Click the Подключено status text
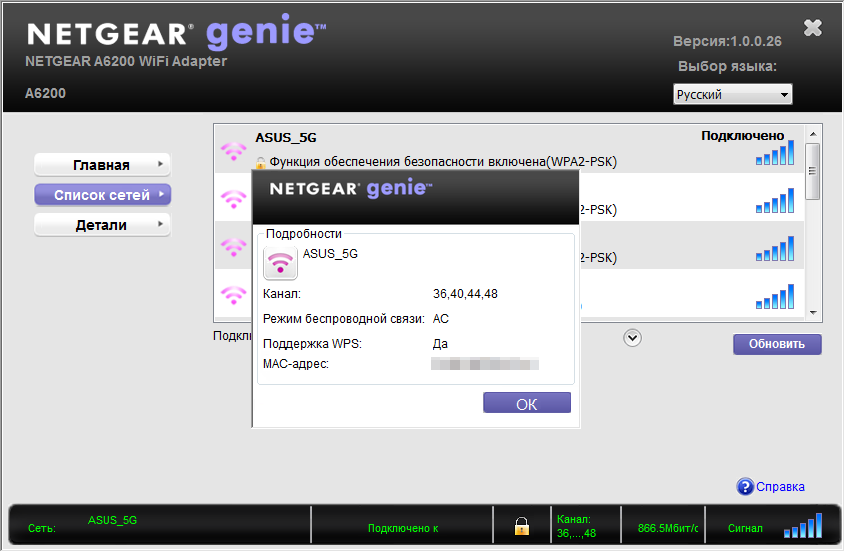Viewport: 845px width, 552px height. pyautogui.click(x=743, y=136)
